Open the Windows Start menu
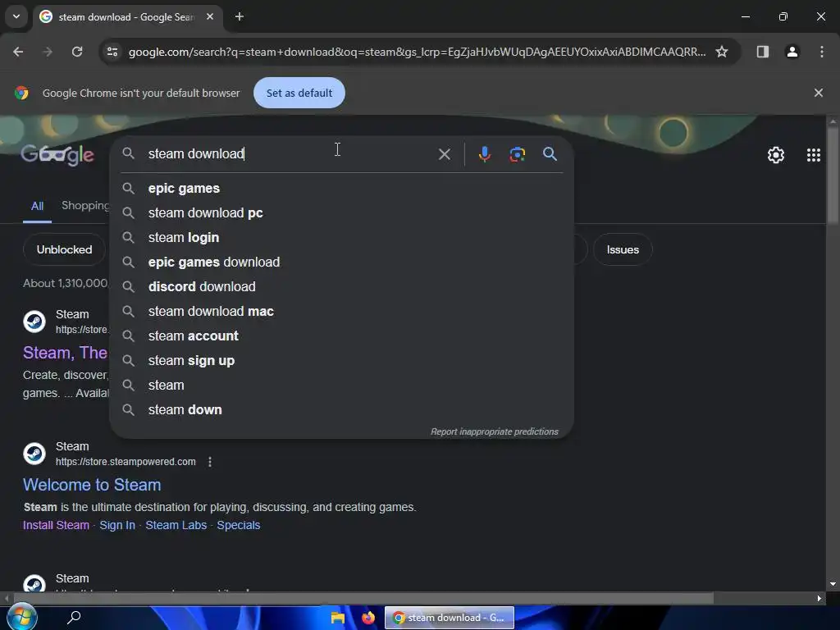840x630 pixels. (21, 617)
